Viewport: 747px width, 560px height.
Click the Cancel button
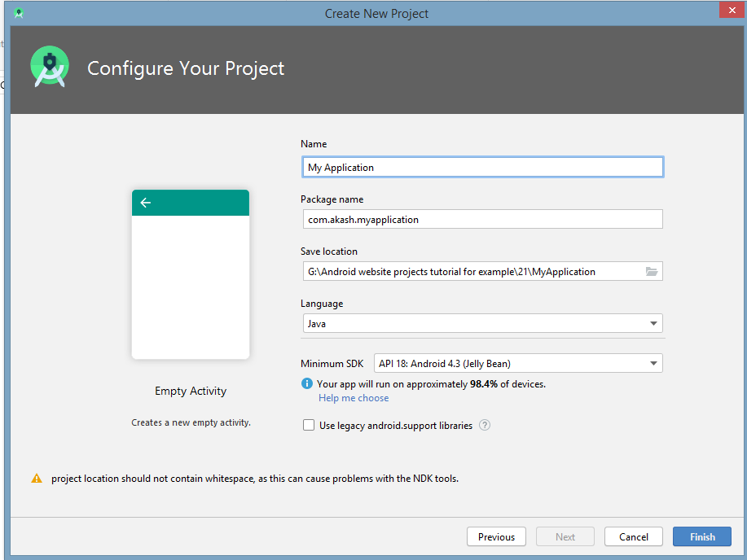634,536
